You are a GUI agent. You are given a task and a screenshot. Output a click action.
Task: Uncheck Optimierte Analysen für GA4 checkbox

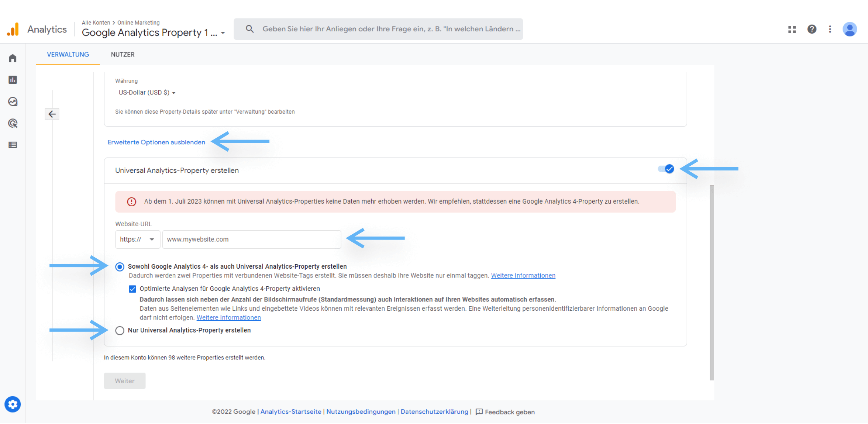coord(132,289)
